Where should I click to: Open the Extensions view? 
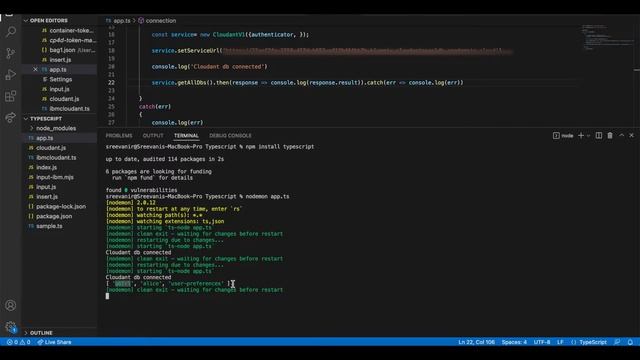(x=11, y=96)
